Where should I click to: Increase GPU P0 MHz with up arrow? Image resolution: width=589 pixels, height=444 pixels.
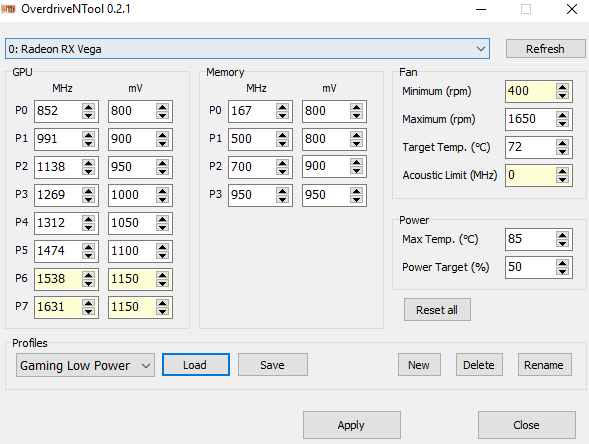89,107
